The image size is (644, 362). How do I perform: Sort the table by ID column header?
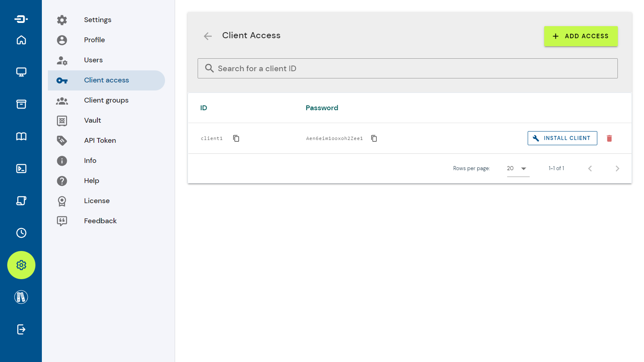pyautogui.click(x=204, y=108)
